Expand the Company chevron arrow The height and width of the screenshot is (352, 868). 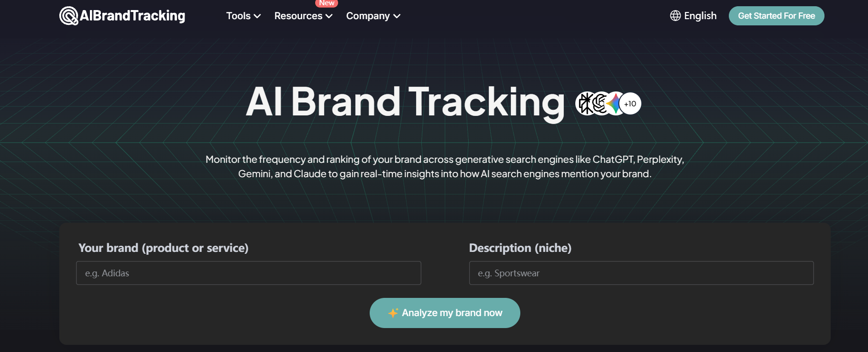pos(397,16)
